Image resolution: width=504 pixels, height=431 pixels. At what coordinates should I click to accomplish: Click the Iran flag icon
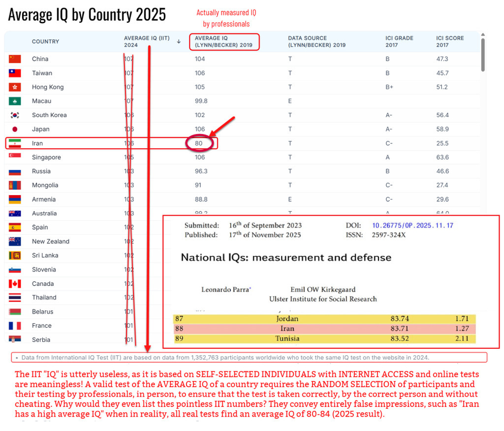pos(15,143)
